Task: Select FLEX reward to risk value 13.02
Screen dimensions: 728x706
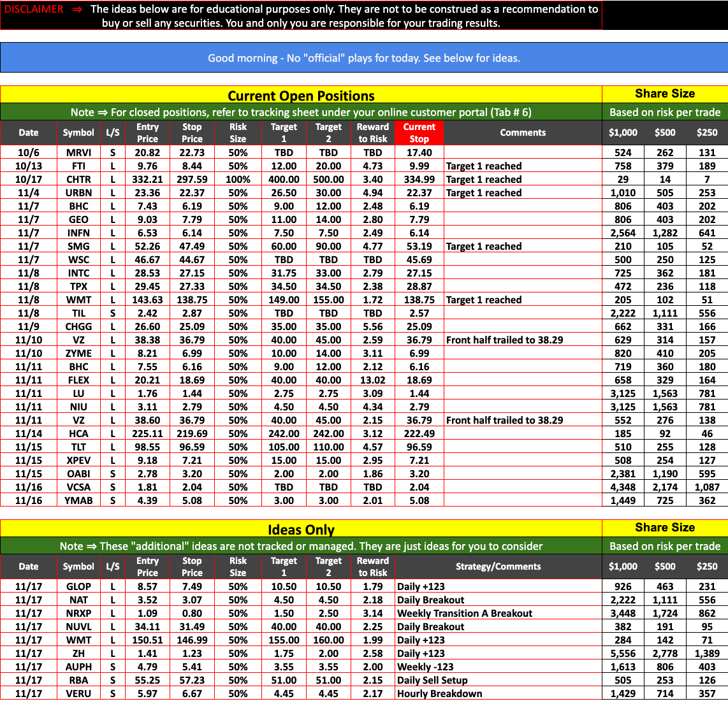Action: point(372,380)
